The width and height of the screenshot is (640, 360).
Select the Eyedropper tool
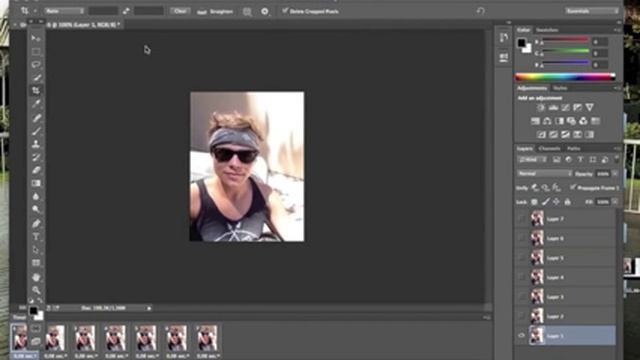tap(36, 104)
